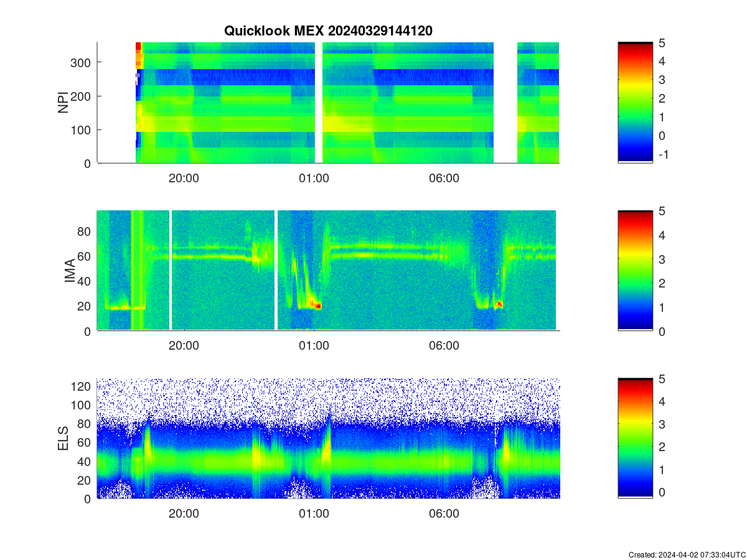Image resolution: width=747 pixels, height=560 pixels.
Task: Click the 100 tick on the ELS axis
Action: point(81,405)
